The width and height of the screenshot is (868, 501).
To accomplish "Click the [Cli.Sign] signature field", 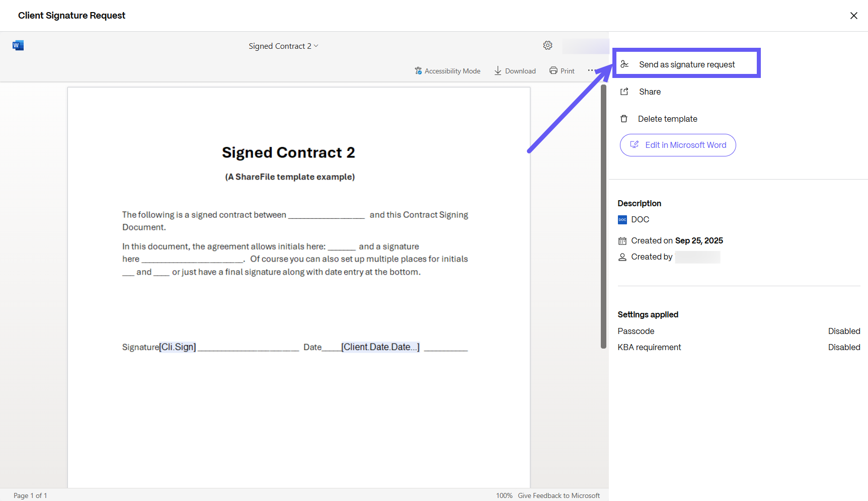I will pos(178,347).
